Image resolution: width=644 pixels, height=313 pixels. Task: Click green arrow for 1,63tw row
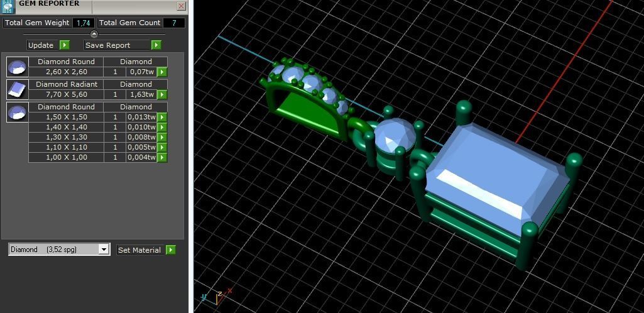point(163,95)
